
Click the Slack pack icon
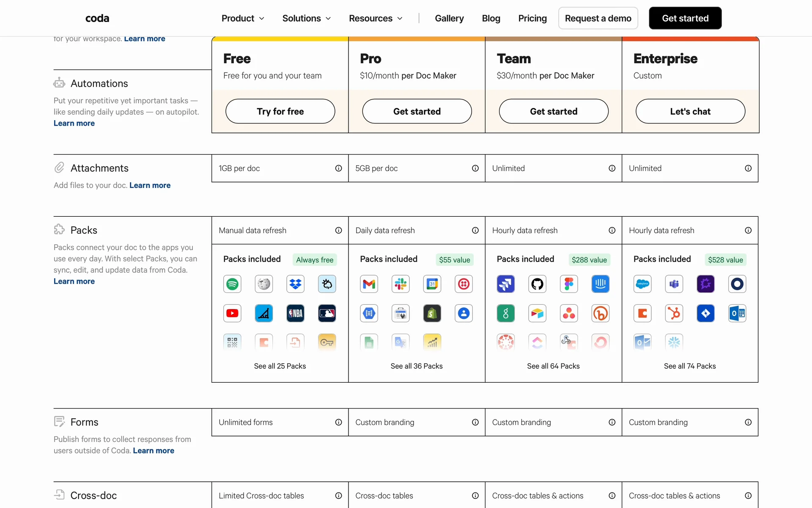point(401,284)
